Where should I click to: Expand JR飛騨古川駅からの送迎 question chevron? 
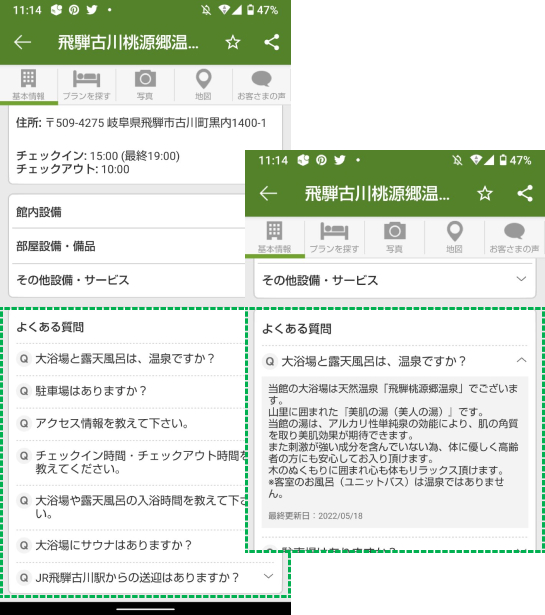click(x=269, y=576)
